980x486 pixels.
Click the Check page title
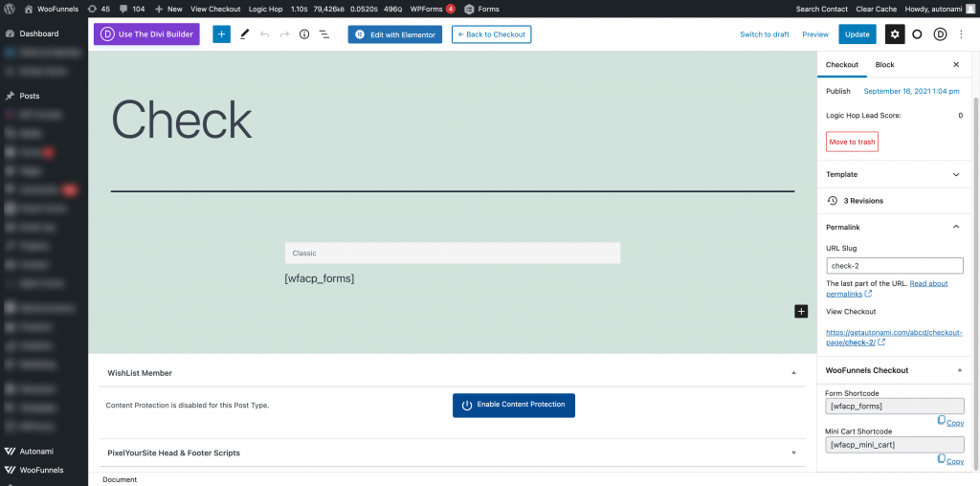point(182,120)
